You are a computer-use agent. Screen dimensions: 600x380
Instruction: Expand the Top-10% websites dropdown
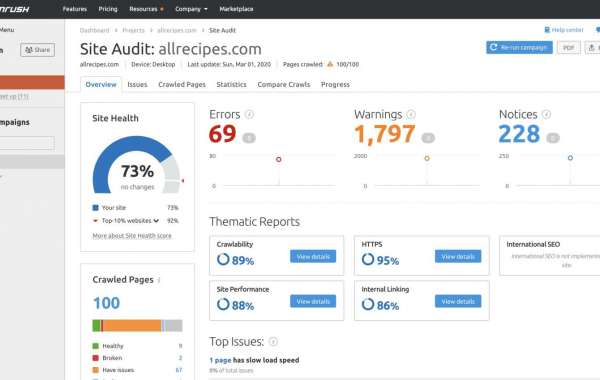tap(156, 221)
